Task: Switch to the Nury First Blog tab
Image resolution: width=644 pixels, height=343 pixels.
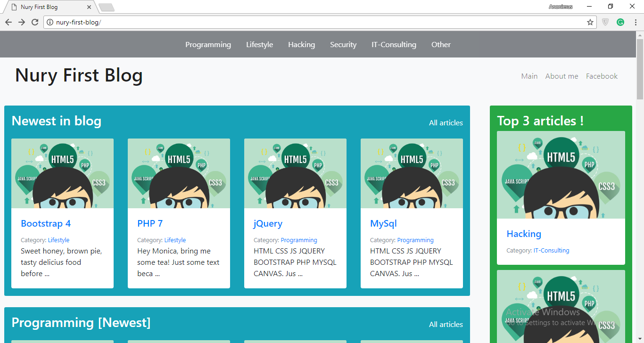Action: coord(47,7)
